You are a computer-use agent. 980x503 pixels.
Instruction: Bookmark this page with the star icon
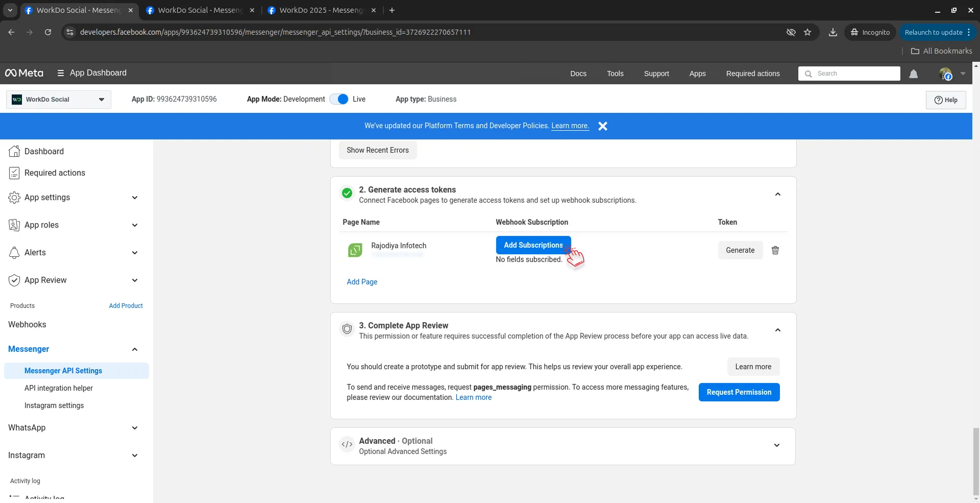(807, 32)
